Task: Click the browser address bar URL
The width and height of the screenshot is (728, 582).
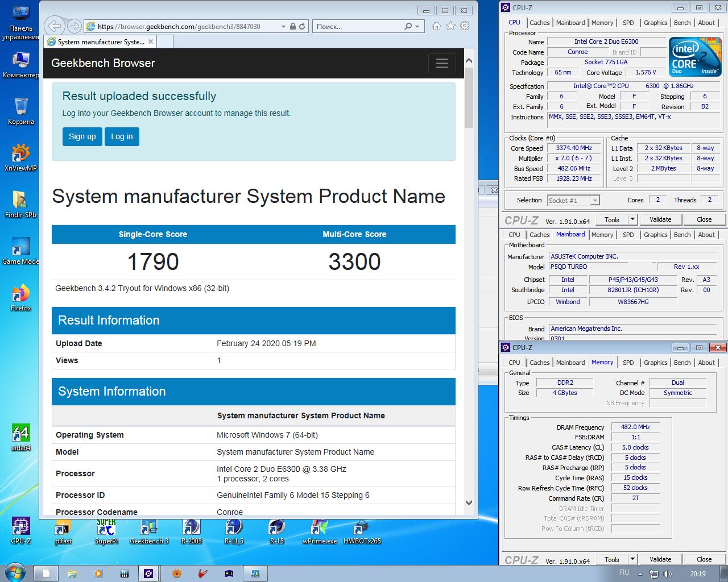Action: (x=179, y=26)
